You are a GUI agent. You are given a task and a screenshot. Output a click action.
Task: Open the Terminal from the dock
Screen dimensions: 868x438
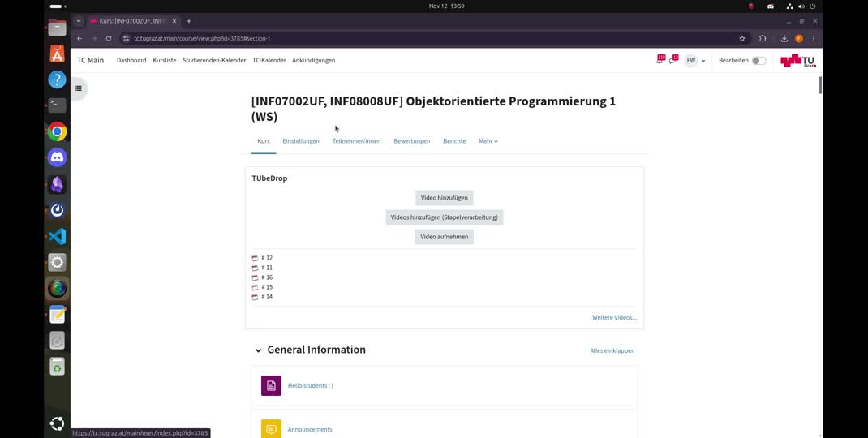57,105
